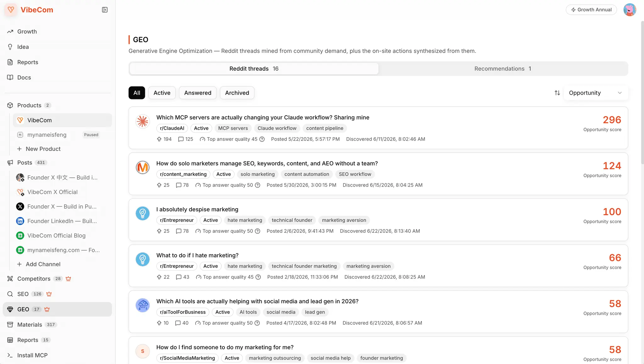Click the sort direction arrows icon
This screenshot has width=644, height=364.
click(557, 93)
